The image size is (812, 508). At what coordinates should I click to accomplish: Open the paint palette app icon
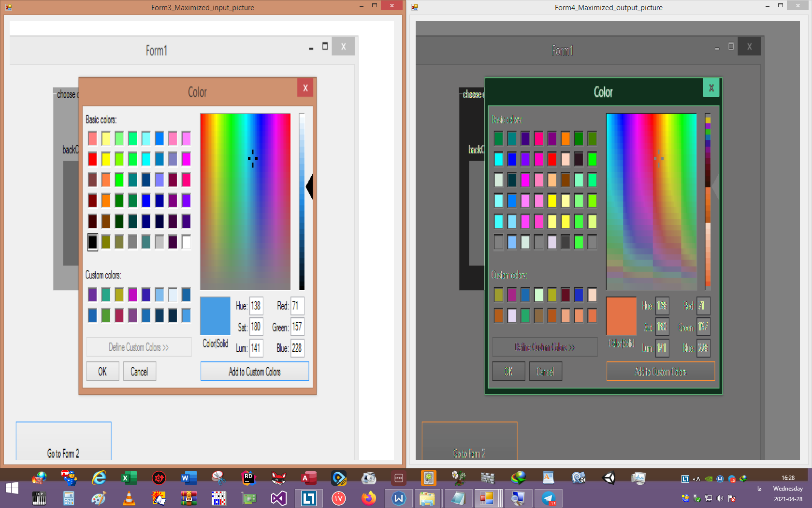pos(99,498)
